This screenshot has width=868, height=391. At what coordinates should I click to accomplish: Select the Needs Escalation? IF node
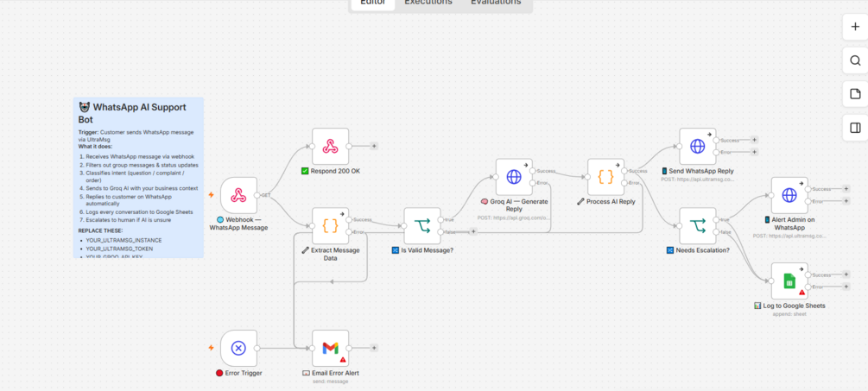(x=698, y=225)
